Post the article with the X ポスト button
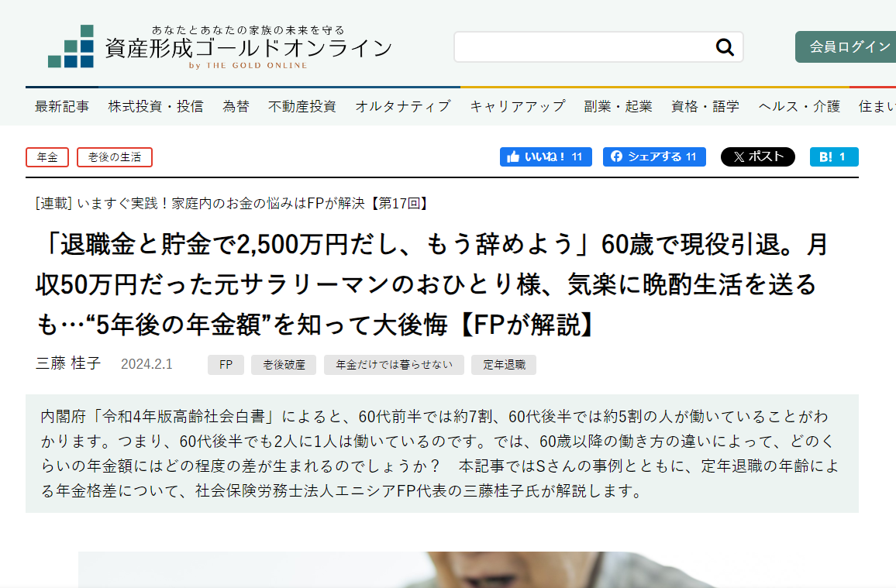The height and width of the screenshot is (588, 896). [x=758, y=157]
